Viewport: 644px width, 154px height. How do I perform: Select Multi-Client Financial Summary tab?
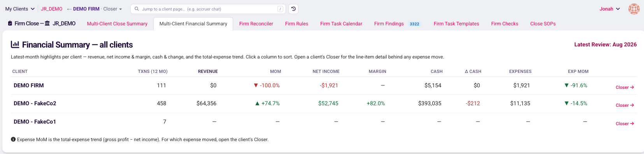(193, 24)
